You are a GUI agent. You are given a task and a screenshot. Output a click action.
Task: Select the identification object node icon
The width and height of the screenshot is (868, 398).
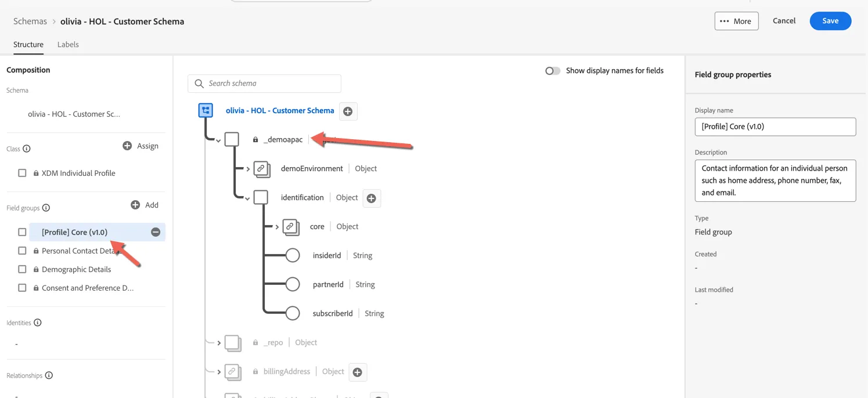pyautogui.click(x=261, y=197)
